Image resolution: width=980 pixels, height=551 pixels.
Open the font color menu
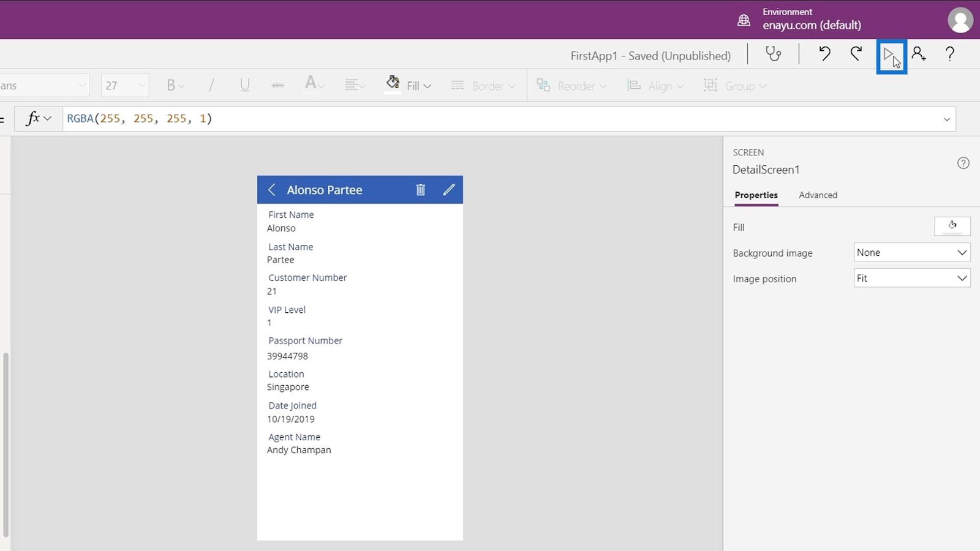coord(315,84)
